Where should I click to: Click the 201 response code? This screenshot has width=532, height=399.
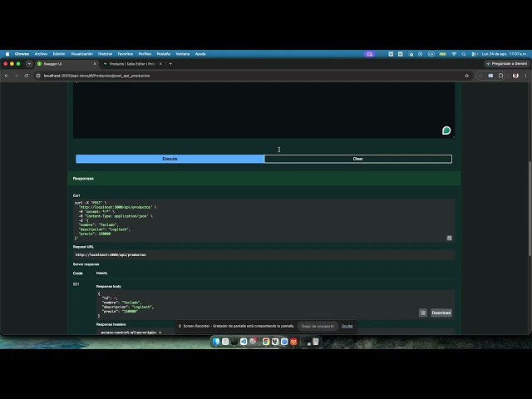pos(76,284)
